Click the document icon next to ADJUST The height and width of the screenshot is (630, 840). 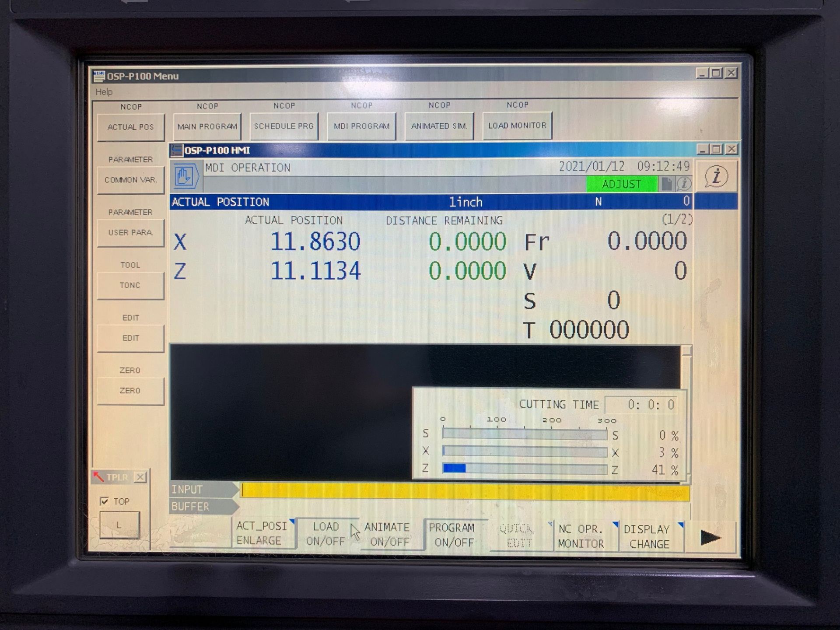click(x=667, y=184)
